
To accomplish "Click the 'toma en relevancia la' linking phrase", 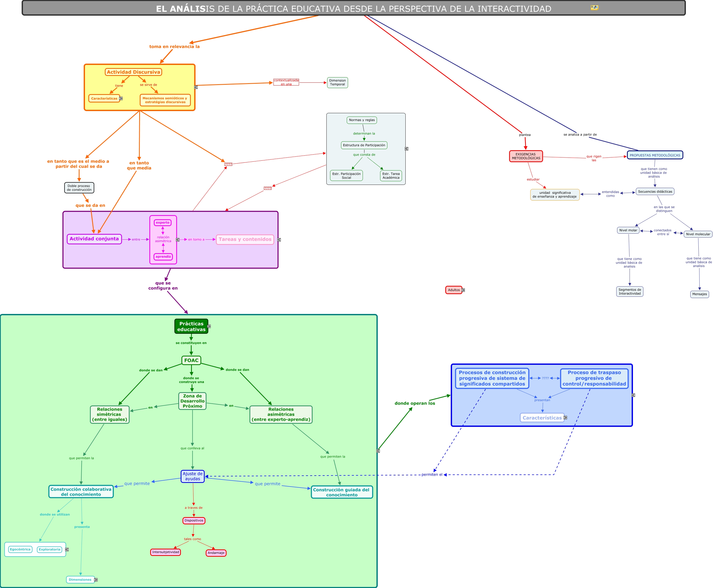I will (174, 47).
